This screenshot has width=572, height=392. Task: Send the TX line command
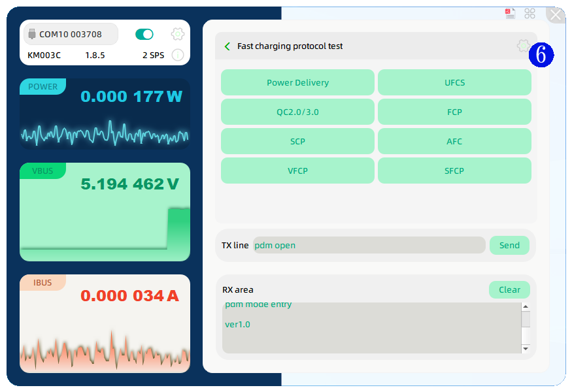click(509, 245)
